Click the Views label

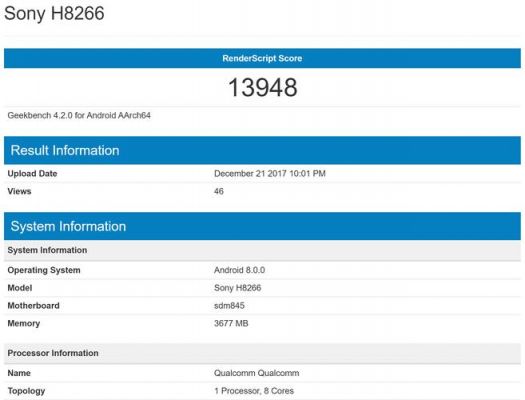[19, 191]
